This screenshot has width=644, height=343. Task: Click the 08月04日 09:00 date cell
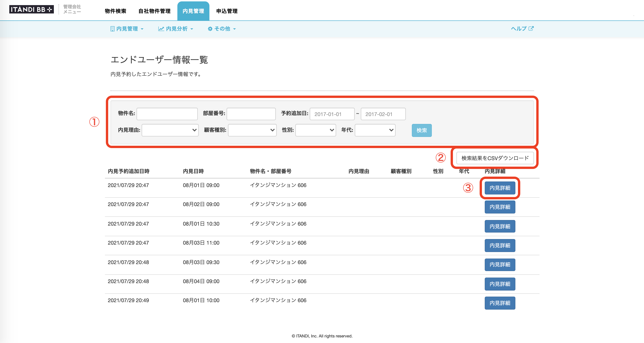tap(201, 282)
